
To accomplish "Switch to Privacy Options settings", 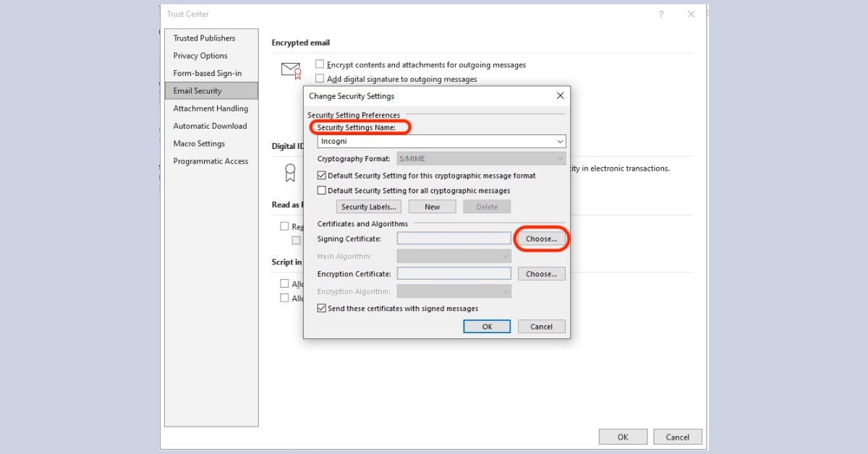I will click(200, 56).
